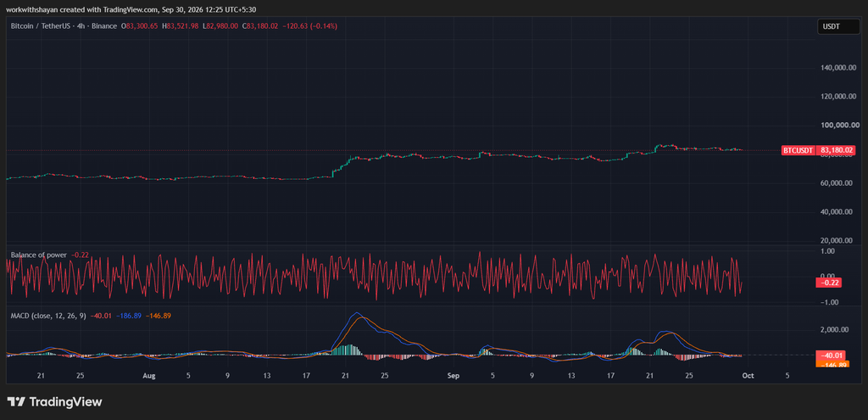Click the blue −186.89 MACD legend value
The image size is (868, 420).
(x=131, y=316)
